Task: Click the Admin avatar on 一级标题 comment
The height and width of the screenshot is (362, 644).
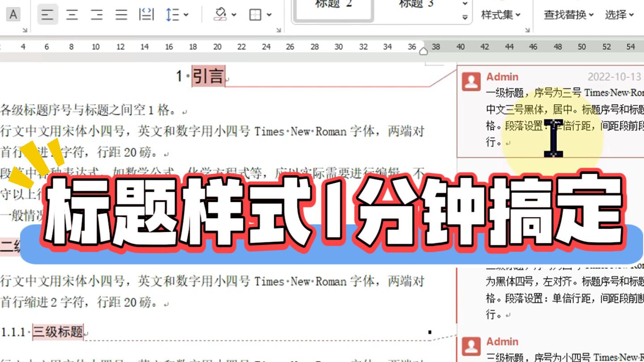Action: coord(471,81)
